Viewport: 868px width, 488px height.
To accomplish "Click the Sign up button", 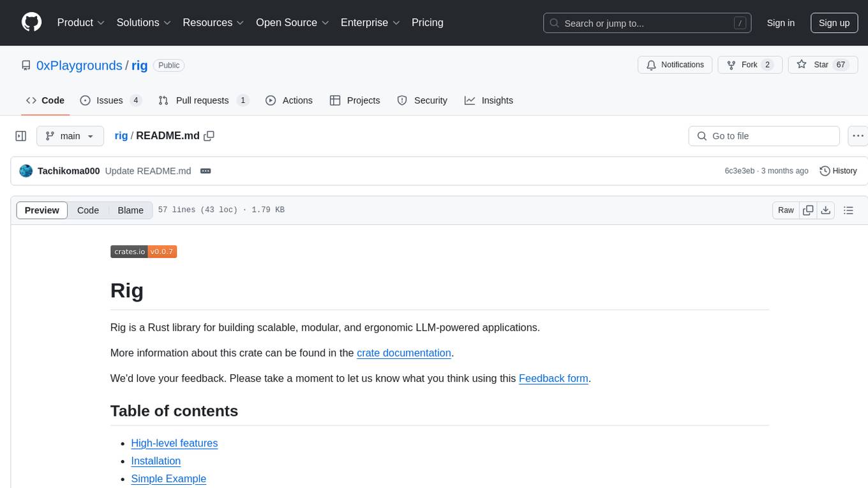I will click(834, 23).
